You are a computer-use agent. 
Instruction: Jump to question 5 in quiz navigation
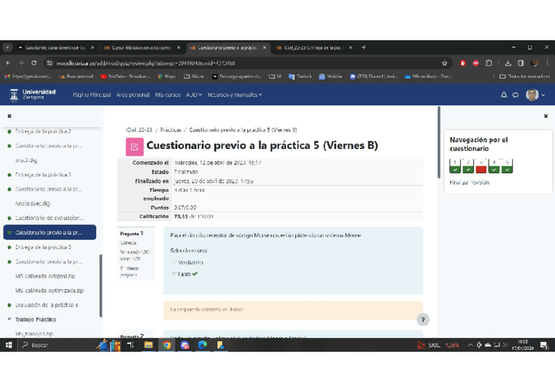507,166
